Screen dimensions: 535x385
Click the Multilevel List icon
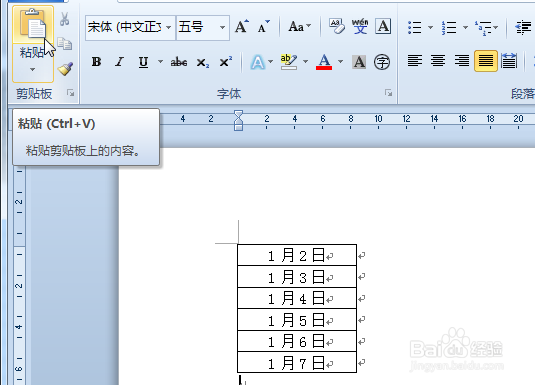(x=483, y=28)
